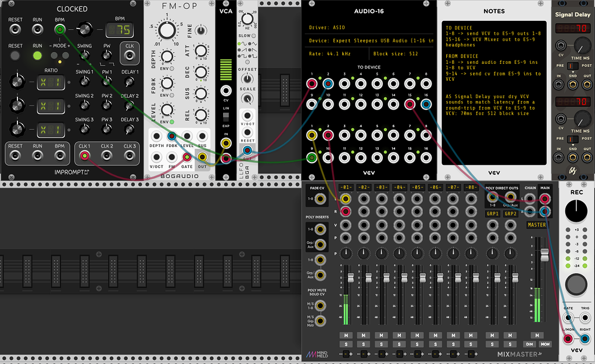Image resolution: width=595 pixels, height=364 pixels.
Task: Toggle the LEVEL ENV switch on FM-OP
Action: (x=172, y=122)
